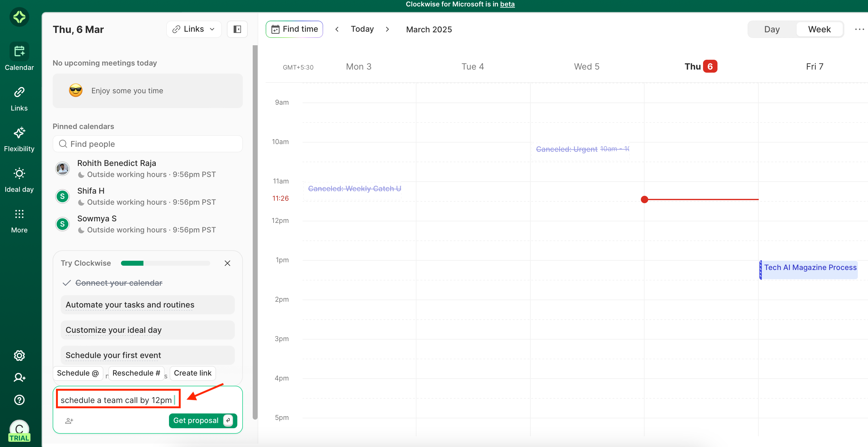
Task: Select the Mon 3 column header
Action: pyautogui.click(x=359, y=67)
